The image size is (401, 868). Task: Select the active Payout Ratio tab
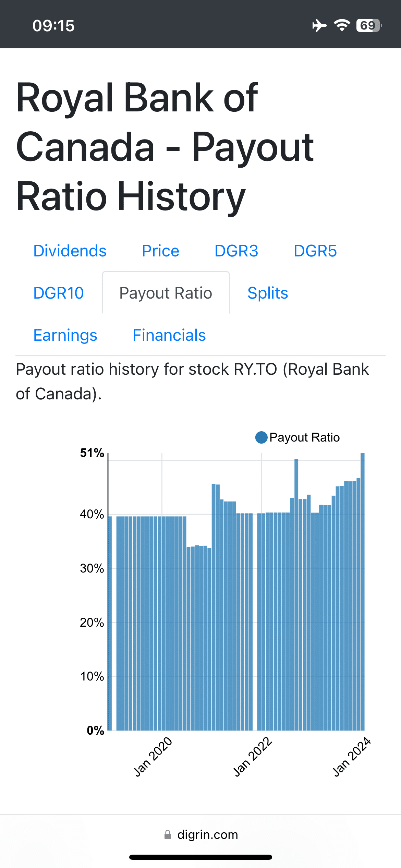coord(166,293)
